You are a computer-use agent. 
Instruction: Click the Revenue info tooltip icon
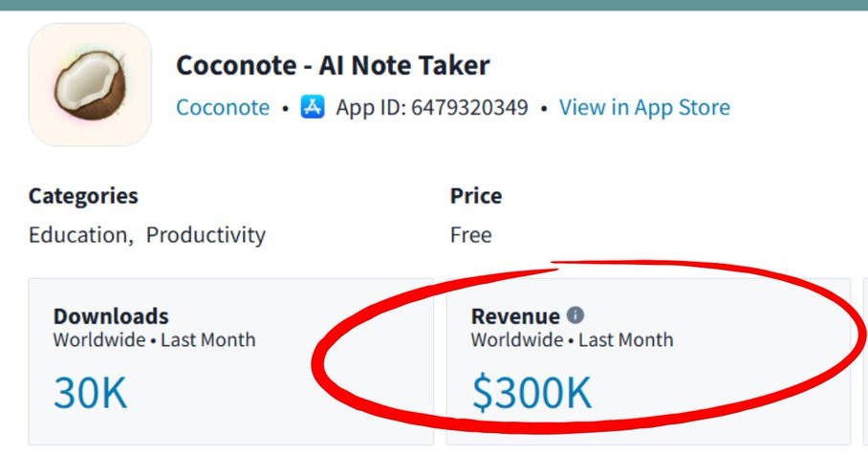[x=575, y=315]
